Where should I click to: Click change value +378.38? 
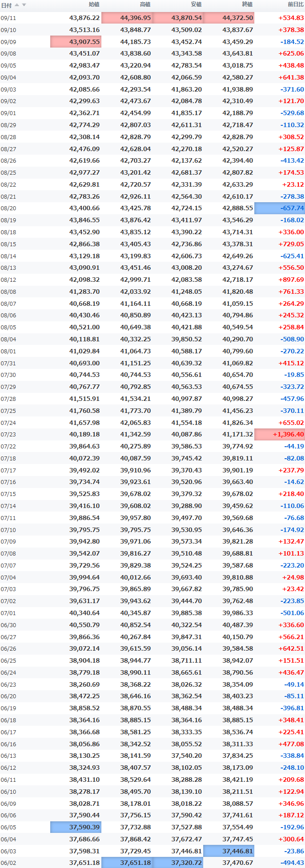coord(291,30)
